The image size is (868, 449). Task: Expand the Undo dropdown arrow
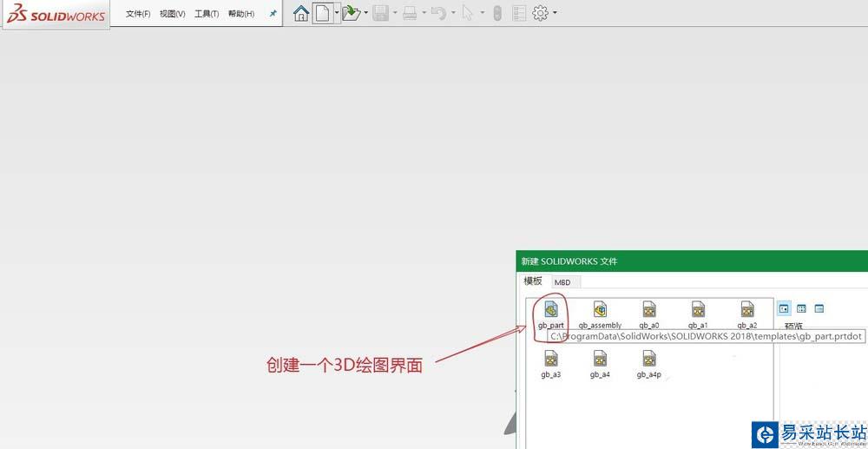pyautogui.click(x=453, y=13)
